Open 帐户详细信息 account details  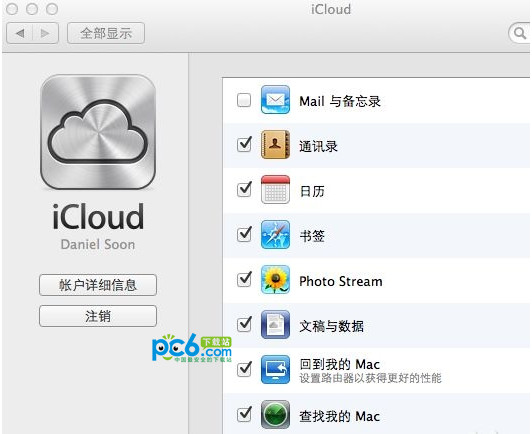98,285
